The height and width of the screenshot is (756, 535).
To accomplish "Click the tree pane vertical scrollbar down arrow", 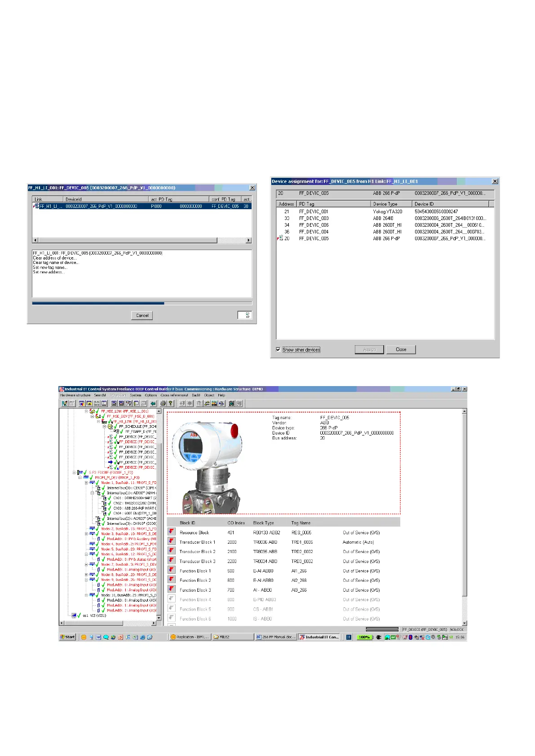I will [x=159, y=619].
